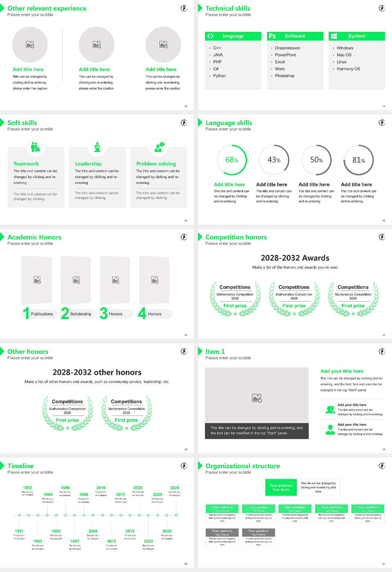Select the Scholarship numbered label
The height and width of the screenshot is (572, 392).
coord(80,314)
